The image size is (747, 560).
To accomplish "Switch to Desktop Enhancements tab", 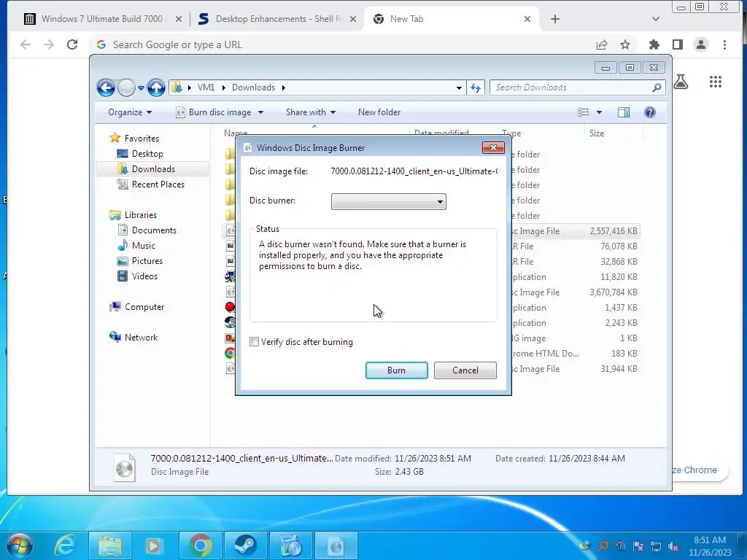I will pyautogui.click(x=276, y=19).
